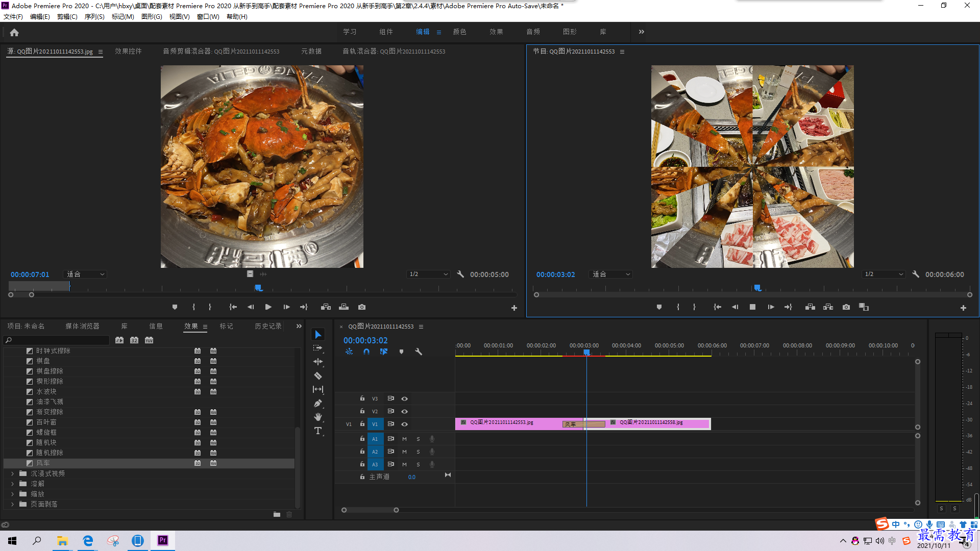Select the Track Select Forward tool
The height and width of the screenshot is (551, 980).
click(x=318, y=348)
